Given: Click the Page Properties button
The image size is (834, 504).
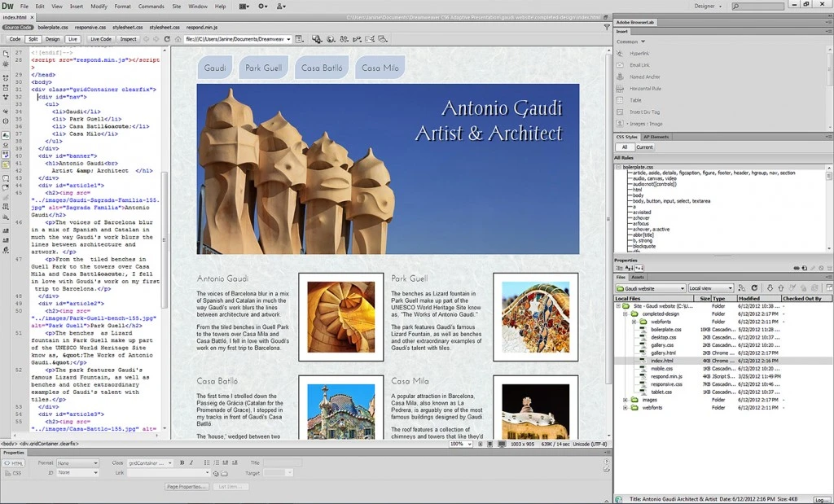Looking at the screenshot, I should coord(188,485).
